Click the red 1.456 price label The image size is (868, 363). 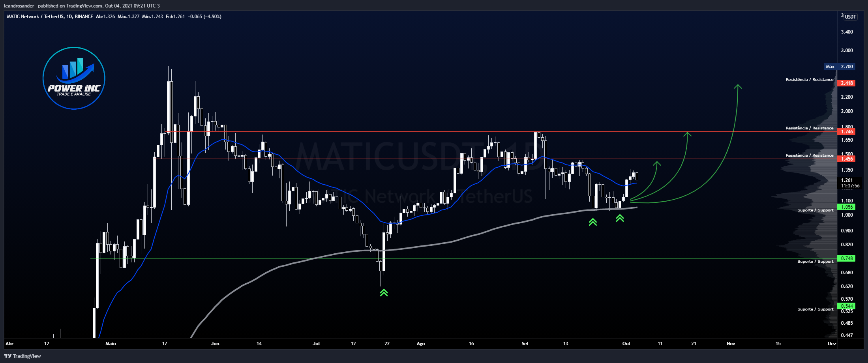tap(846, 159)
